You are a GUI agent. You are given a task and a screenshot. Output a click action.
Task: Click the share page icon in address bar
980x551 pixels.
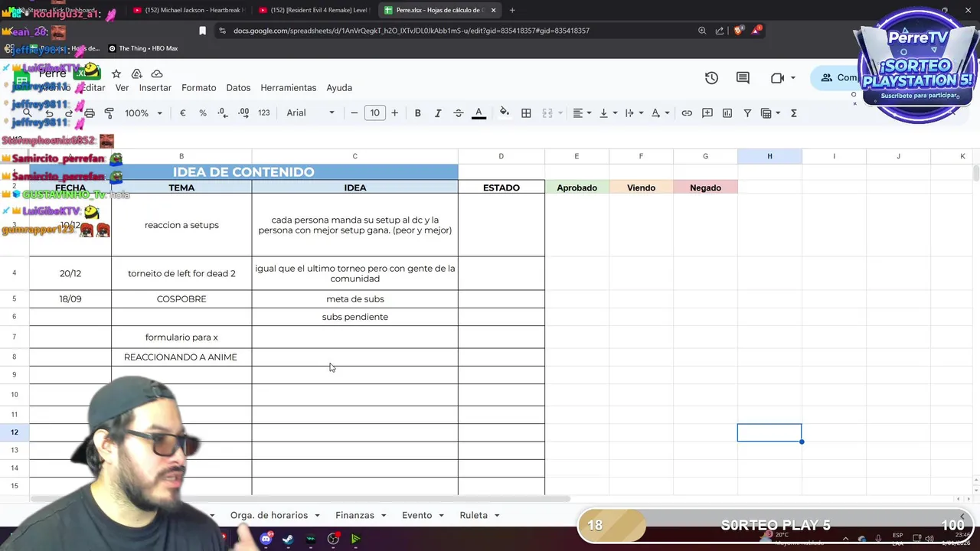pos(720,31)
